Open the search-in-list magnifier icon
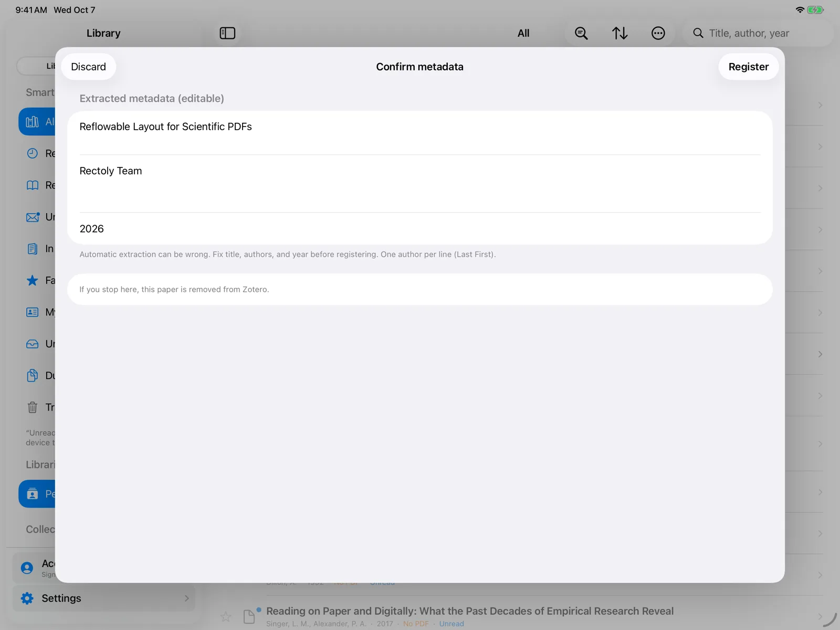Viewport: 840px width, 630px height. tap(581, 33)
